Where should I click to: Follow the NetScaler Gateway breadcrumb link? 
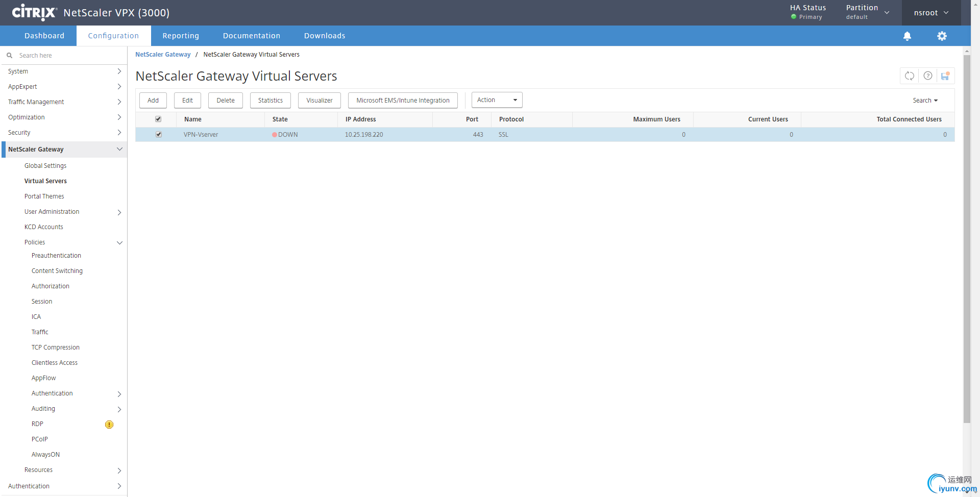click(163, 55)
